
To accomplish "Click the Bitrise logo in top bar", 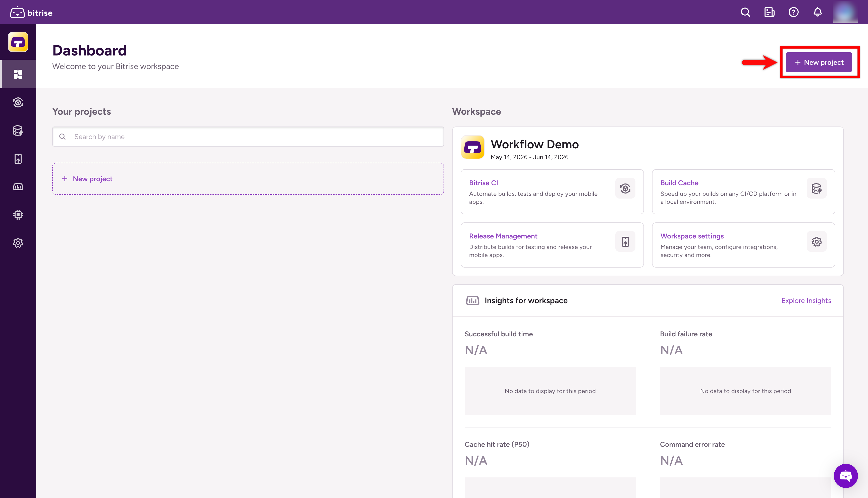I will (31, 13).
